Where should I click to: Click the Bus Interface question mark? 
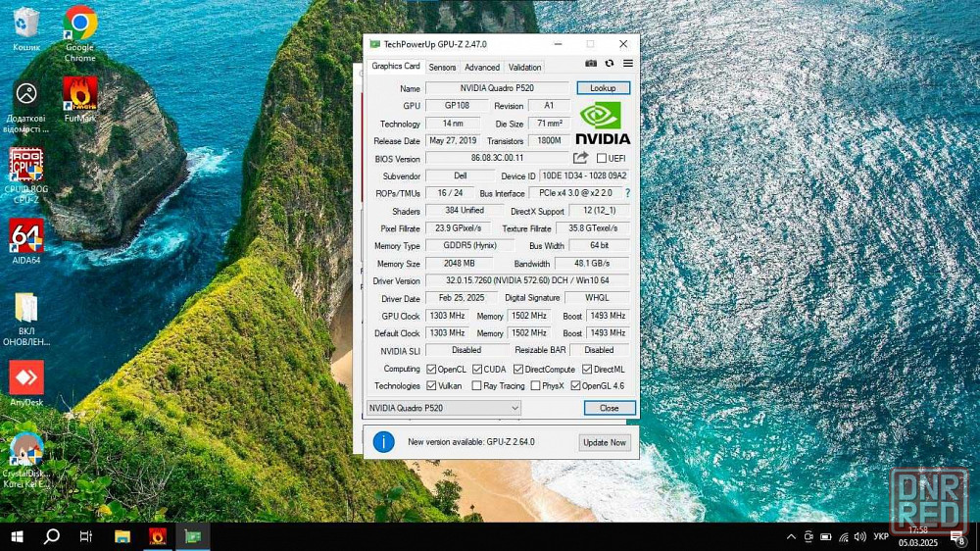click(627, 193)
